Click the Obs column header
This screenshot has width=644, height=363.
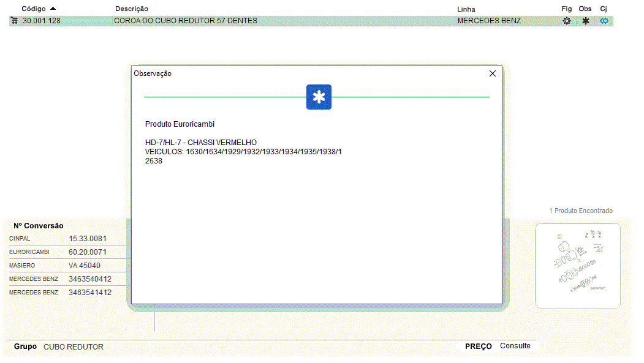pyautogui.click(x=585, y=9)
